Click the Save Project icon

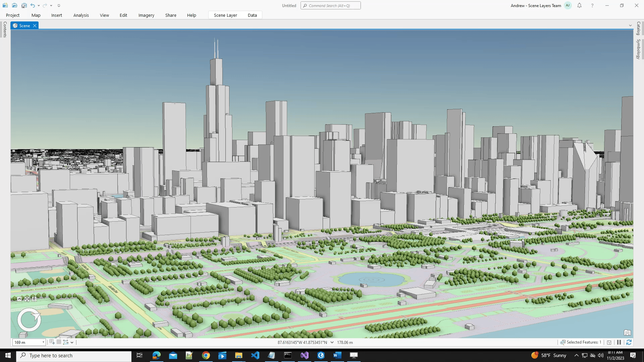24,5
